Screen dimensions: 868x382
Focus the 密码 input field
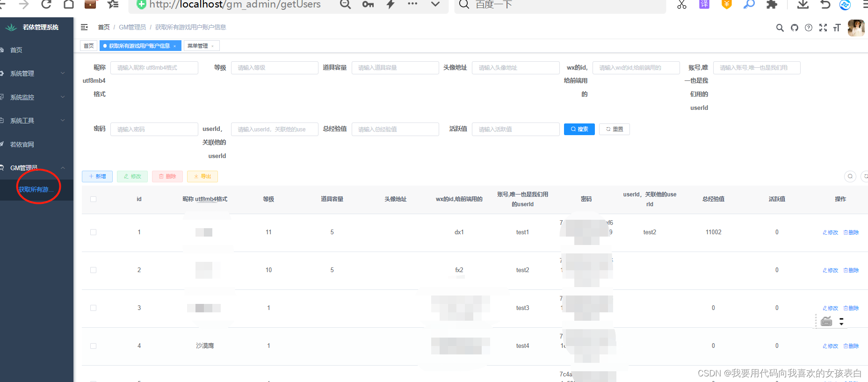point(154,129)
